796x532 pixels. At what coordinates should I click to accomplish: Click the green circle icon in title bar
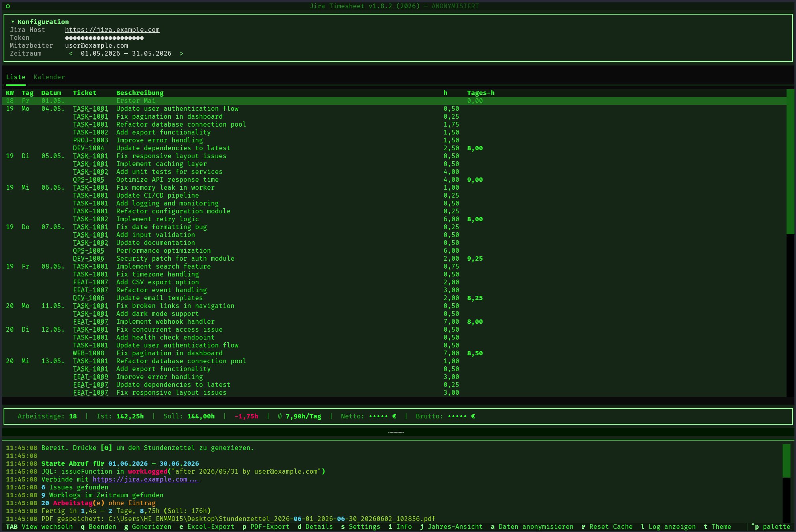8,6
